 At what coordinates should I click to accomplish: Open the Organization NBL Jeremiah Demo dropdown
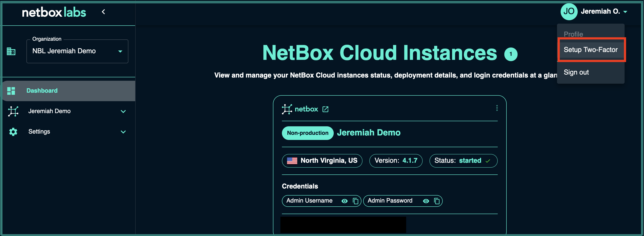click(77, 51)
